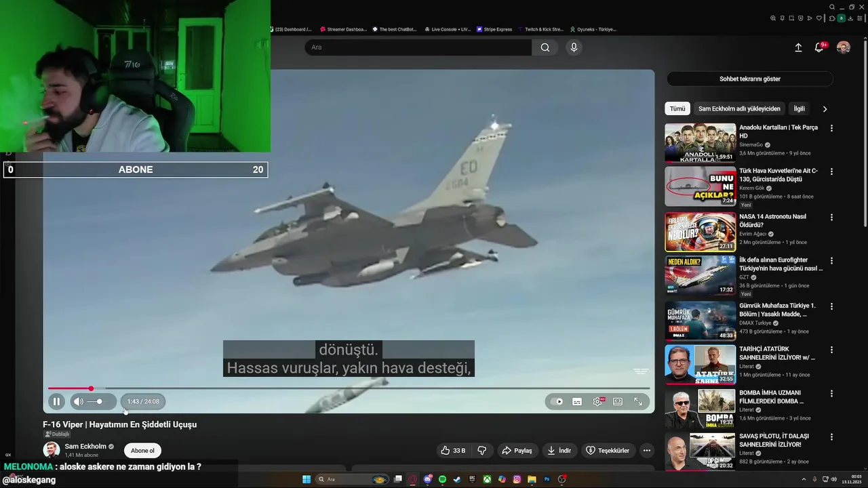Toggle subtitles with the captions icon
Screen dimensions: 868x488
point(577,401)
